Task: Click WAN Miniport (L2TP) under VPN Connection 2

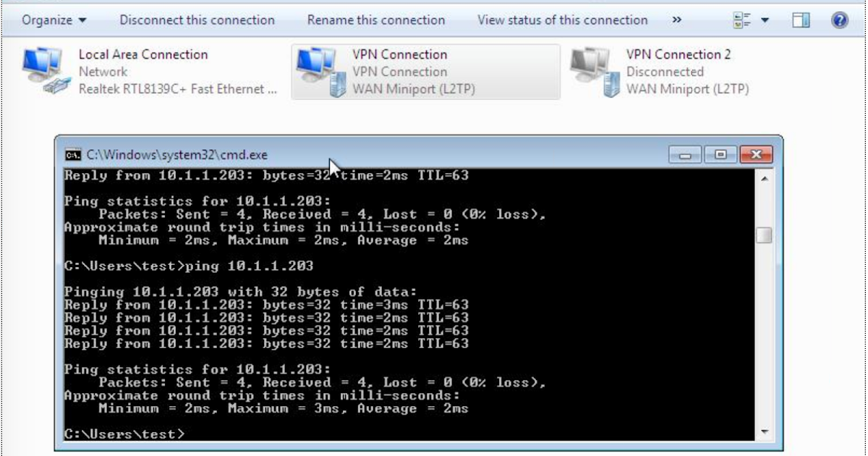Action: pos(687,89)
